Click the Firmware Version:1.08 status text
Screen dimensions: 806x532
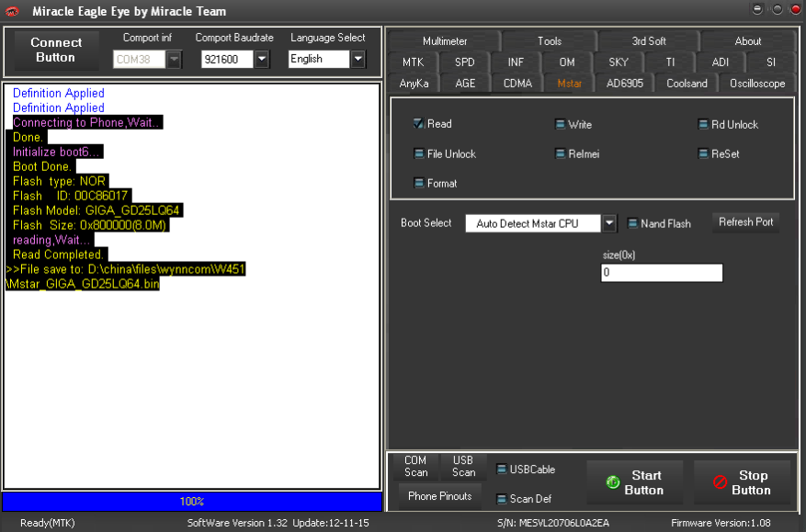point(721,523)
